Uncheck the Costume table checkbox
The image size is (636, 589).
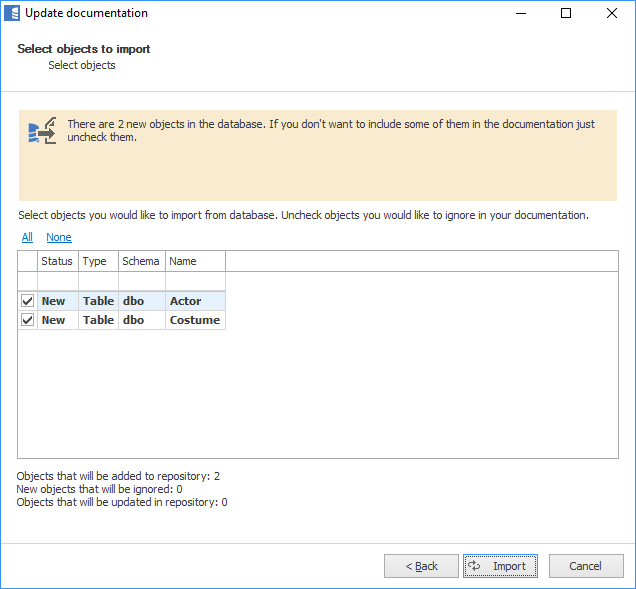(x=28, y=320)
